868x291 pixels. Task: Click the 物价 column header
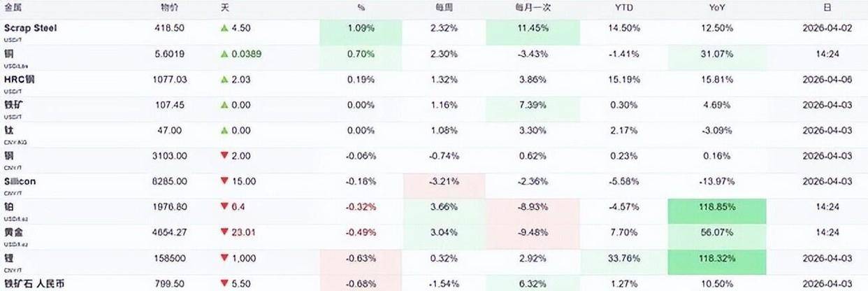(171, 8)
